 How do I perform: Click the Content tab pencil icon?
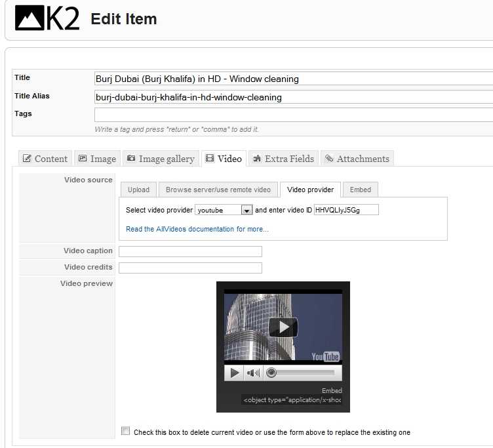[x=27, y=158]
